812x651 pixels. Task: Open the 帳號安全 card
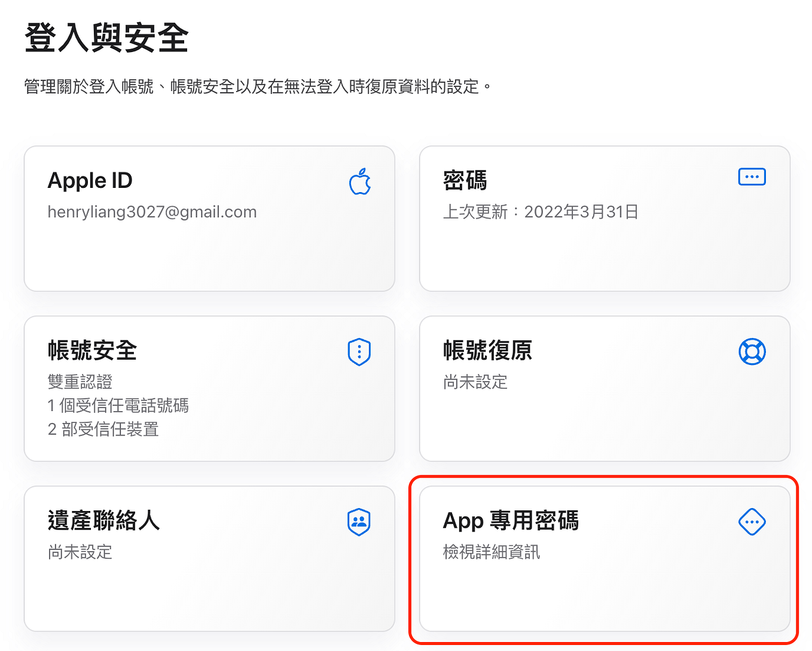[209, 388]
